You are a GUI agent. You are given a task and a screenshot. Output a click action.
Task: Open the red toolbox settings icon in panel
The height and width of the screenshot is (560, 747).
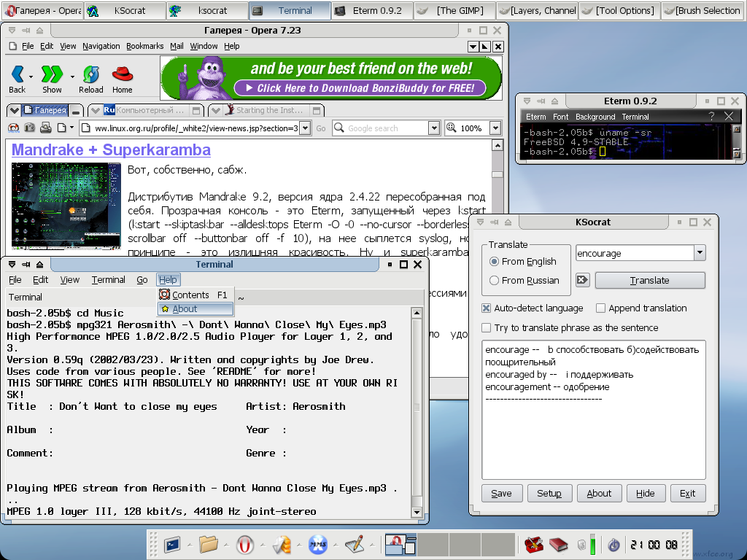(534, 544)
